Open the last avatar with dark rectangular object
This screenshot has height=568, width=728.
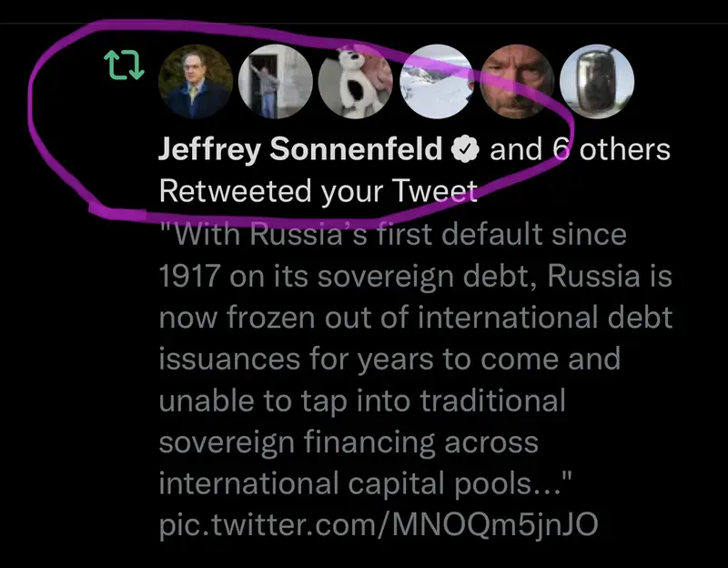click(596, 82)
